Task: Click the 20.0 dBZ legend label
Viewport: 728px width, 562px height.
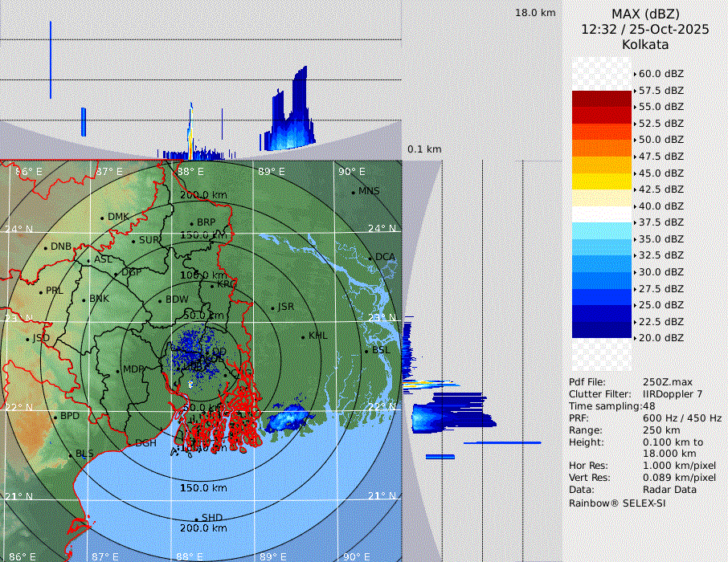Action: [x=661, y=337]
